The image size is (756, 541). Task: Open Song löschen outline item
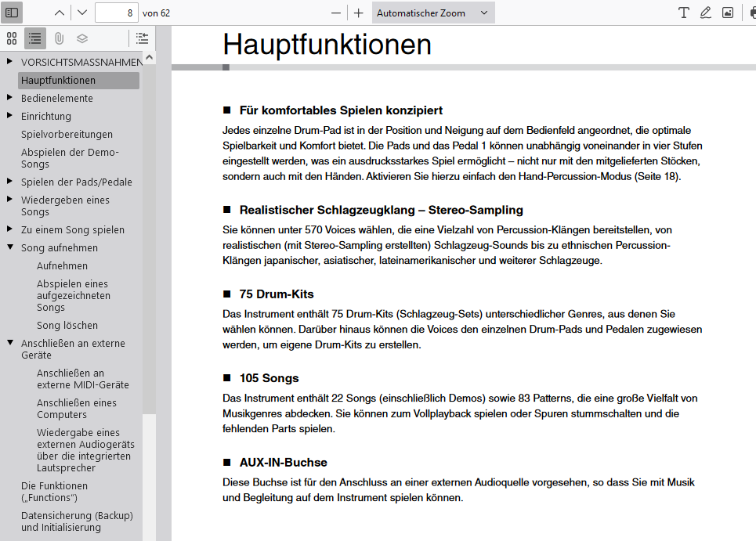(x=67, y=326)
